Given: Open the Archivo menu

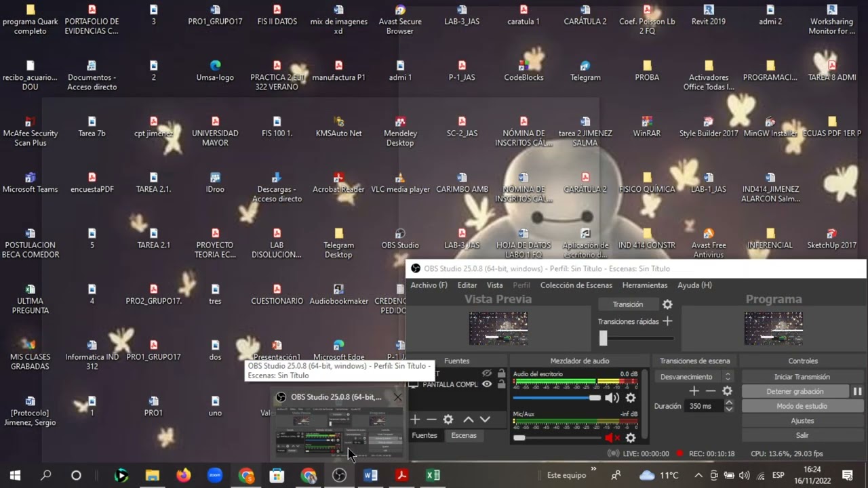Looking at the screenshot, I should tap(429, 285).
